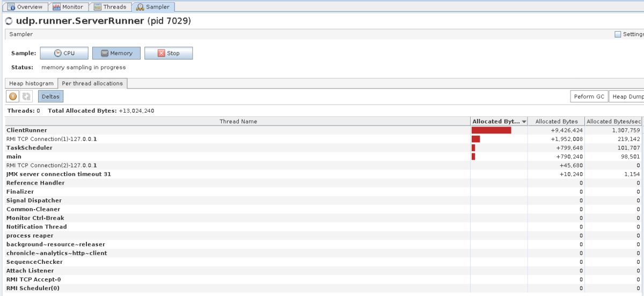The height and width of the screenshot is (296, 644).
Task: Click the +9,426,424 allocated bytes value
Action: click(x=567, y=130)
